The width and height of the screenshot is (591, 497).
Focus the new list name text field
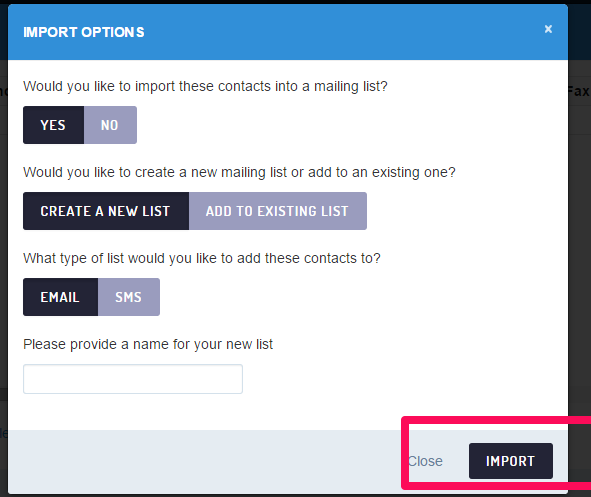[x=133, y=379]
